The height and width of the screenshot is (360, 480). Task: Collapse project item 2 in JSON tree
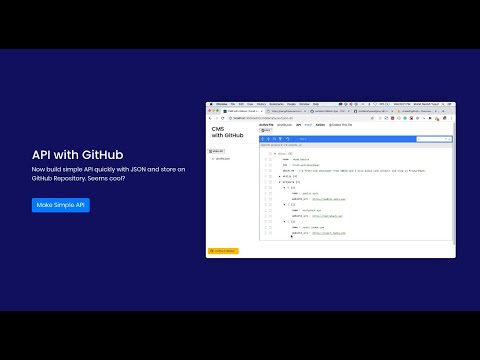(x=284, y=222)
